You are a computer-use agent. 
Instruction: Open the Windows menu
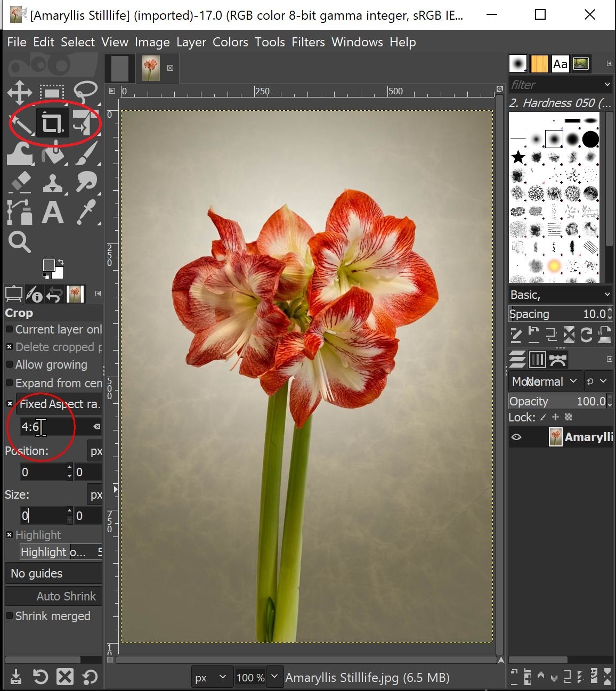coord(357,42)
